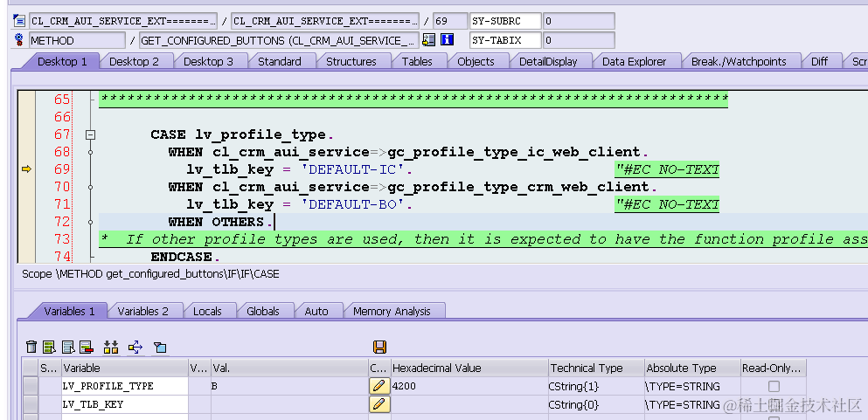This screenshot has width=868, height=420.
Task: Click the Hexadecimal Value column header
Action: (x=469, y=368)
